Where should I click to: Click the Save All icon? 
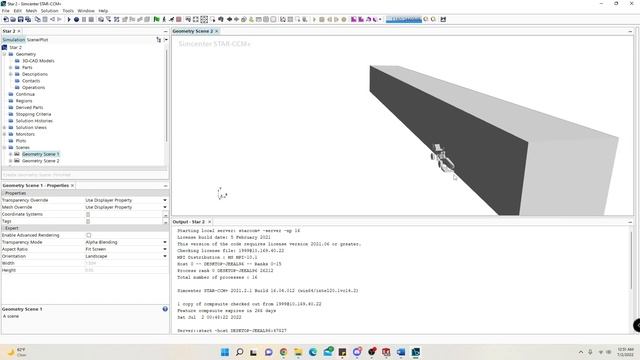click(x=28, y=19)
